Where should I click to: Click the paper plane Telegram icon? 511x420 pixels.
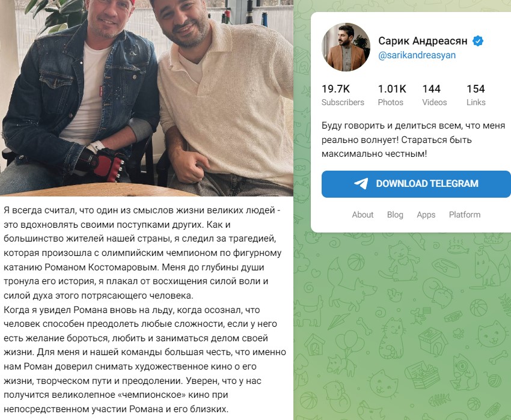pos(361,183)
